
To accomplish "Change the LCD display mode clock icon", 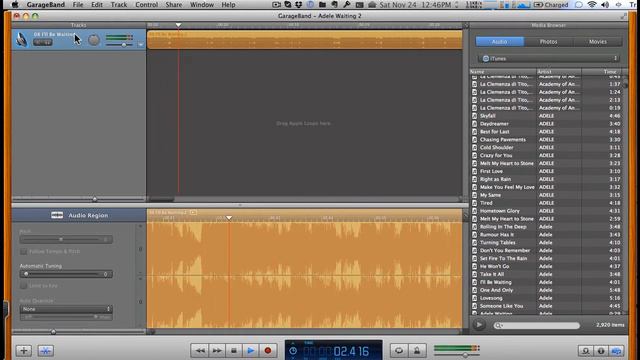I will coord(293,351).
